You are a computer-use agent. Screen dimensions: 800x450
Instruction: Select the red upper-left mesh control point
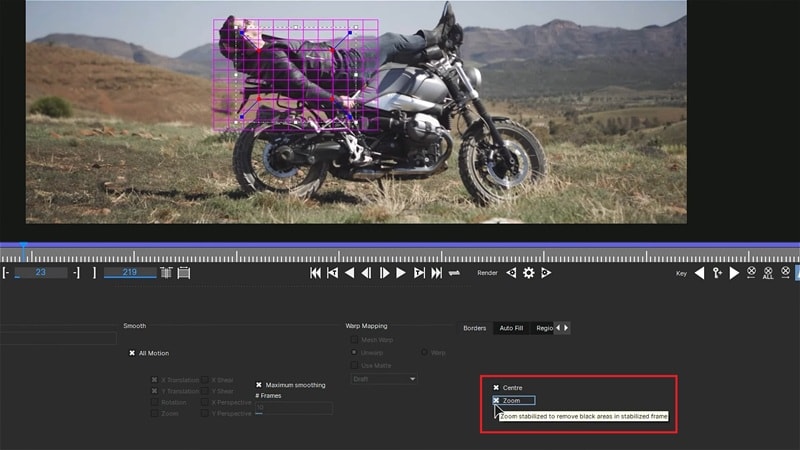click(259, 51)
